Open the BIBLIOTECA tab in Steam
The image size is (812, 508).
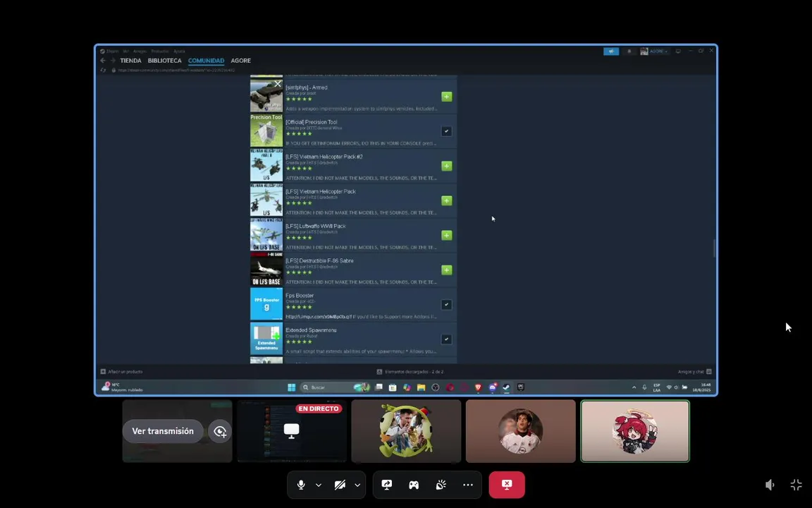(x=165, y=61)
